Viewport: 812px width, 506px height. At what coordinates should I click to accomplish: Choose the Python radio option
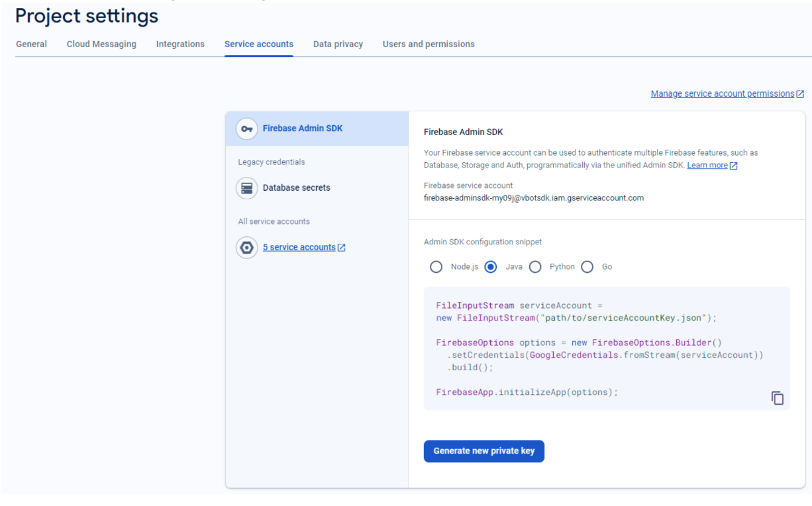point(535,267)
